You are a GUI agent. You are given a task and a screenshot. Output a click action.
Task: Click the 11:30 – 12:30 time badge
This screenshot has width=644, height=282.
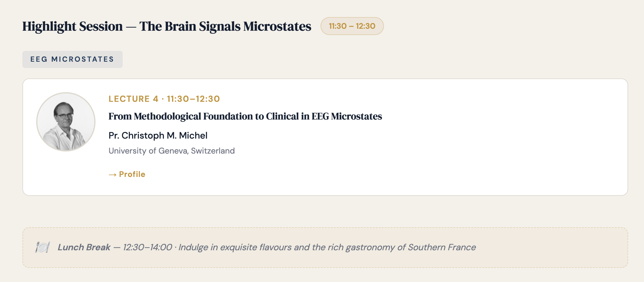[x=352, y=26]
